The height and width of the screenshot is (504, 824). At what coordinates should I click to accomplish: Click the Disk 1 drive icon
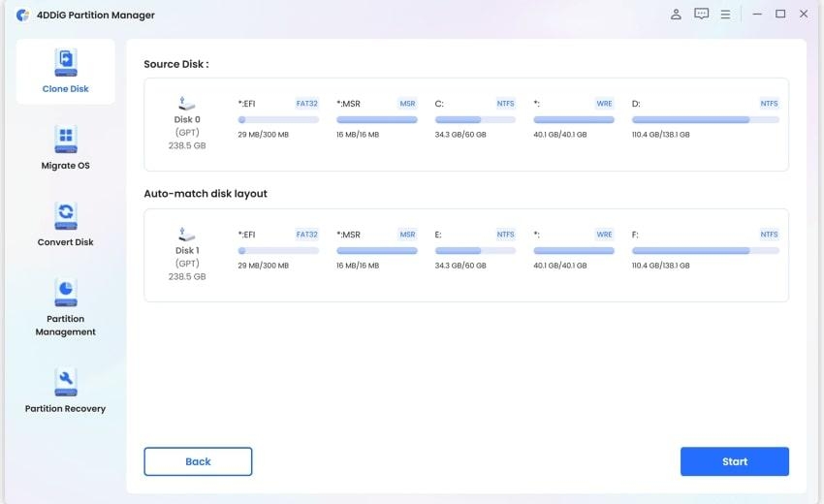tap(186, 235)
